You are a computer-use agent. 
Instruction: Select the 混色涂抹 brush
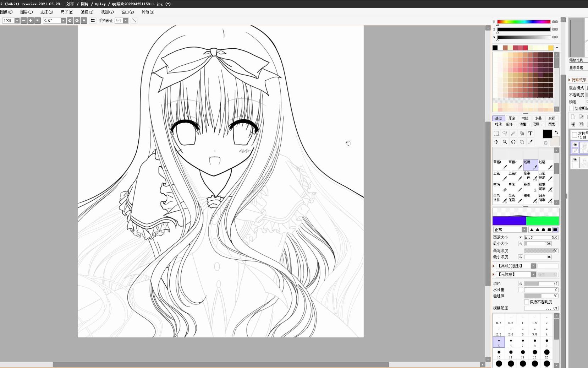[x=500, y=199]
